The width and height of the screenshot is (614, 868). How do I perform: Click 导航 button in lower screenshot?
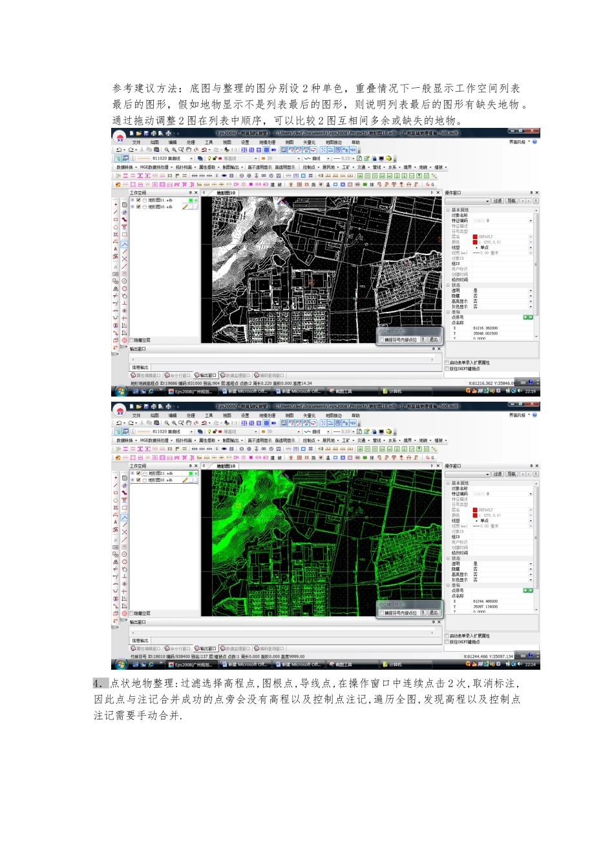coord(512,474)
